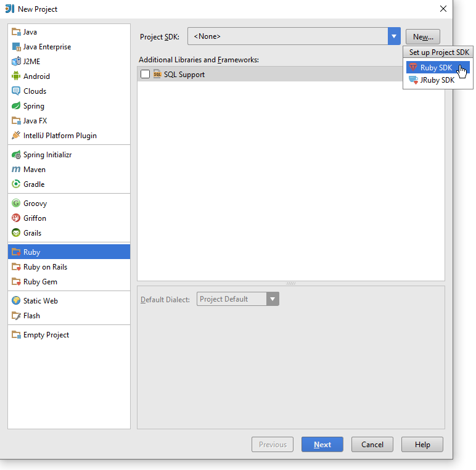Click the IntelliJ IDEA logo in title bar
Screen dimensions: 476x470
(x=10, y=9)
